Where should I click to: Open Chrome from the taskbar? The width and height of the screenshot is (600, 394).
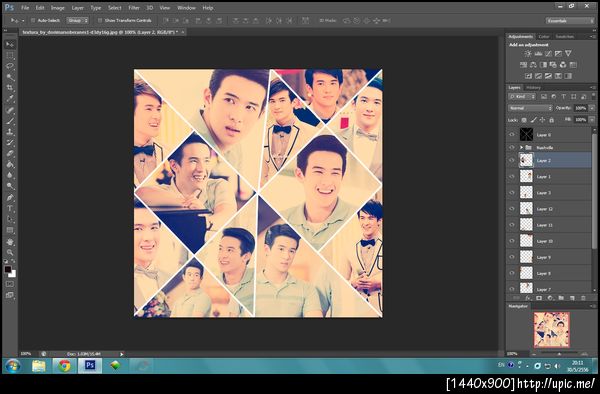click(x=64, y=366)
